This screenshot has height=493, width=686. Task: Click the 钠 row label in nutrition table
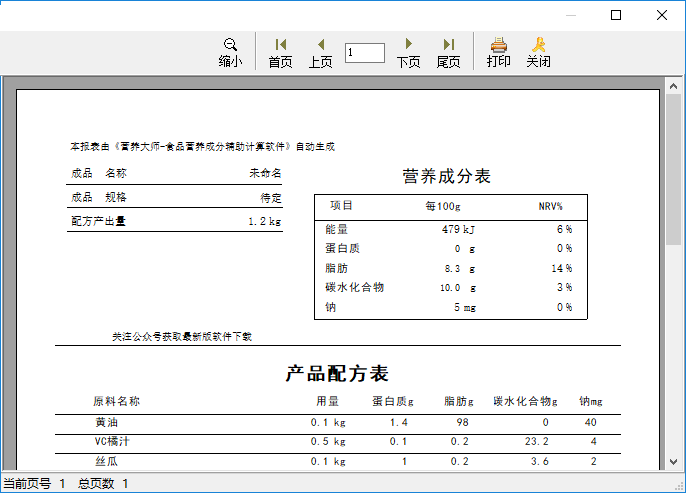(x=331, y=307)
